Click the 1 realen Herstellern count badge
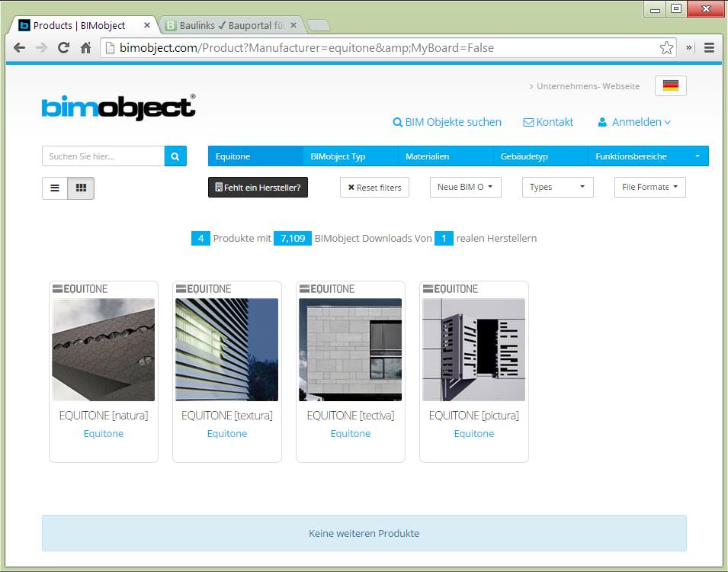The image size is (728, 572). (x=444, y=239)
